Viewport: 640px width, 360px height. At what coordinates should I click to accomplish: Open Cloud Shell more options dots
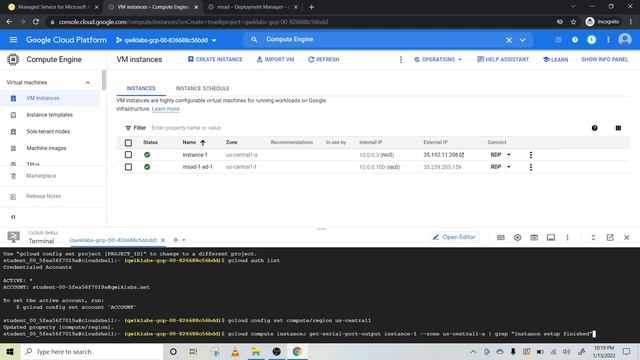(567, 238)
